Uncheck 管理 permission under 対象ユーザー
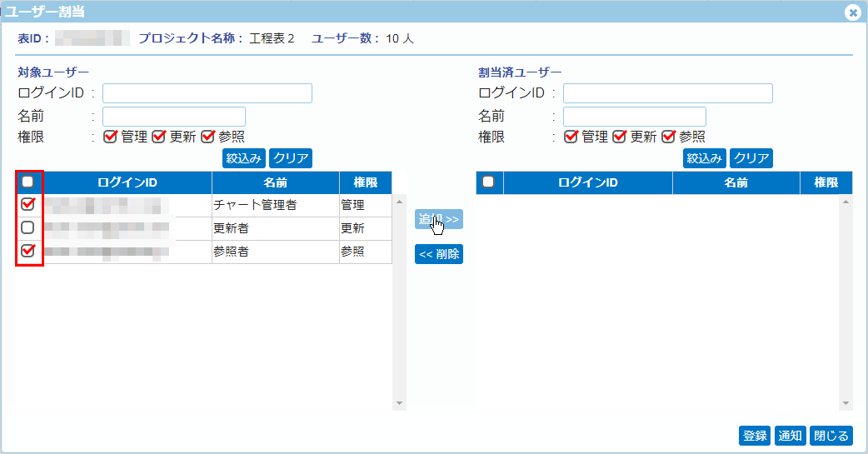868x454 pixels. point(110,137)
